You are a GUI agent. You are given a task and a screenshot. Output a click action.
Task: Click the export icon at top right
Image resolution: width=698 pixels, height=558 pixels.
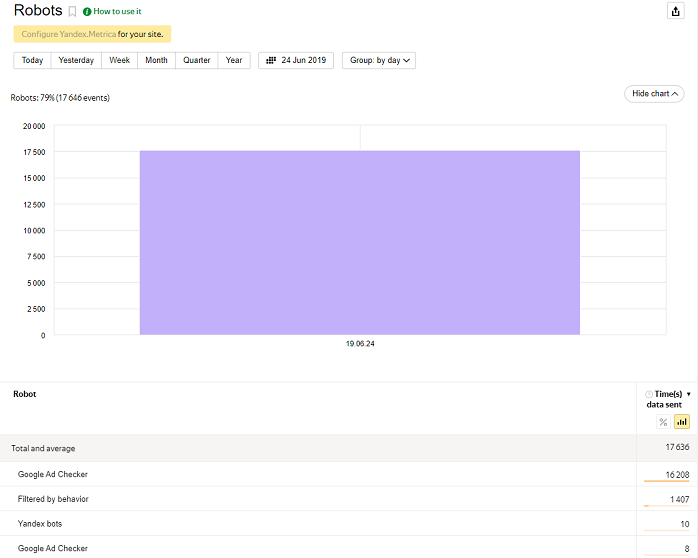[675, 10]
